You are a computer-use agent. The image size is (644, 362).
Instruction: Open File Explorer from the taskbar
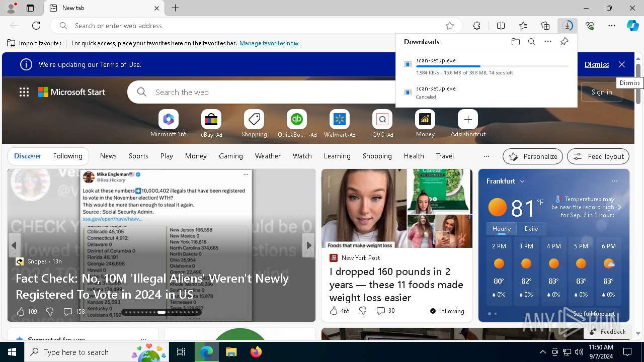[x=231, y=352]
